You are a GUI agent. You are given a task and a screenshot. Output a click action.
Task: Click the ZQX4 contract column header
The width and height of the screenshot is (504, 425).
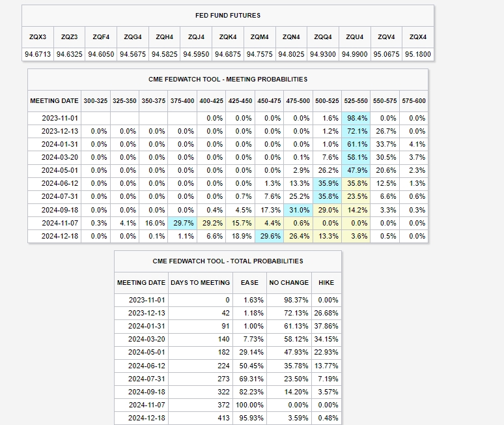coord(417,37)
